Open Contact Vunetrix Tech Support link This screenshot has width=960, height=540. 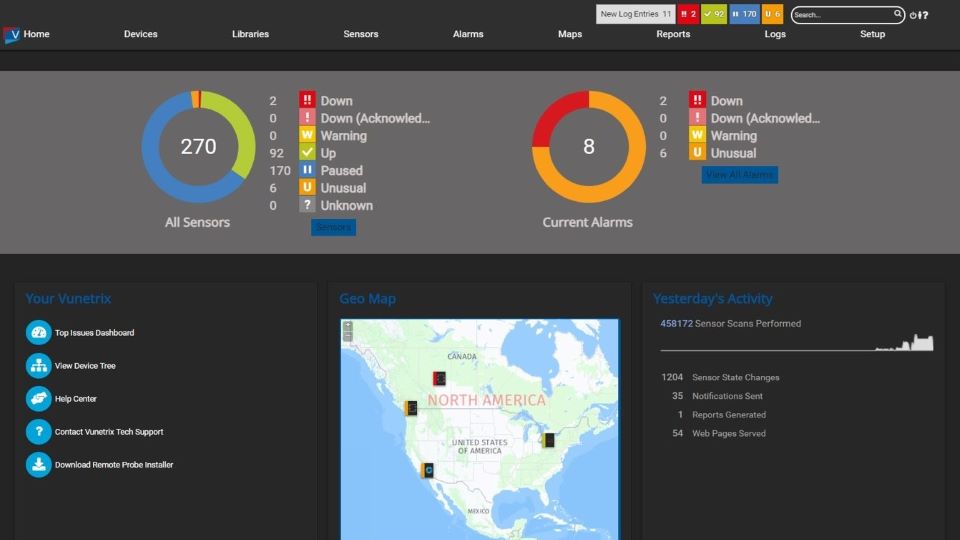pyautogui.click(x=109, y=432)
